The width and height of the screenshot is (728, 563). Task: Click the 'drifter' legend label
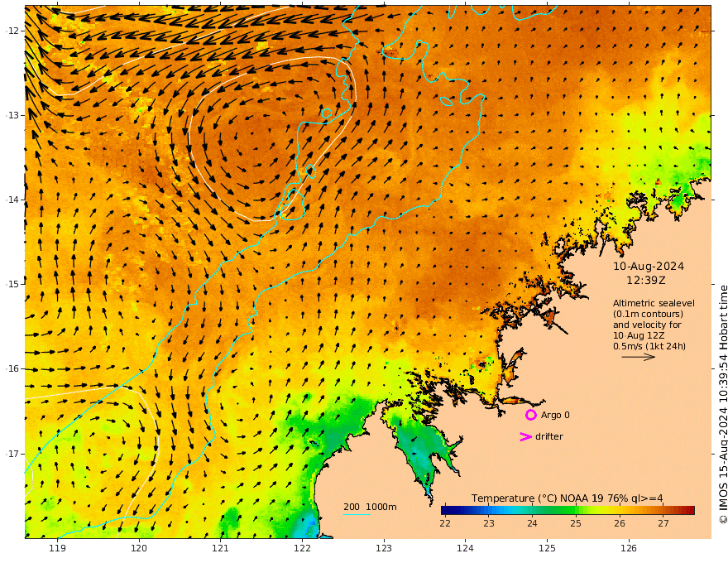pyautogui.click(x=548, y=436)
